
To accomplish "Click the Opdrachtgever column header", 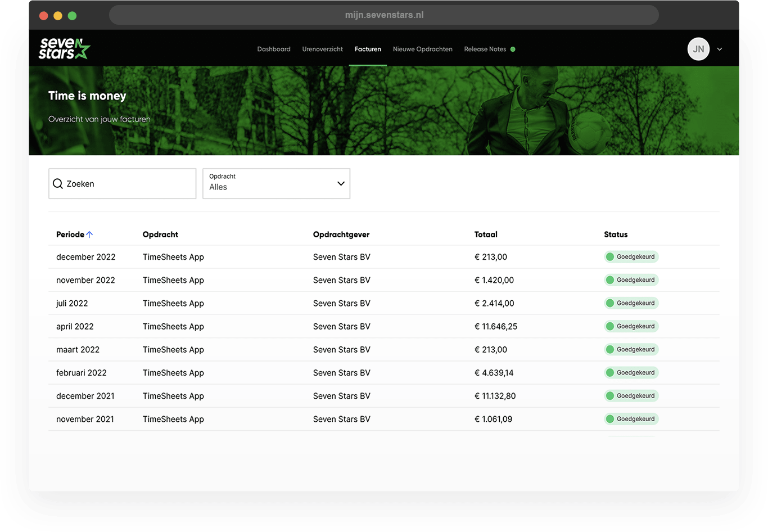I will click(x=341, y=235).
